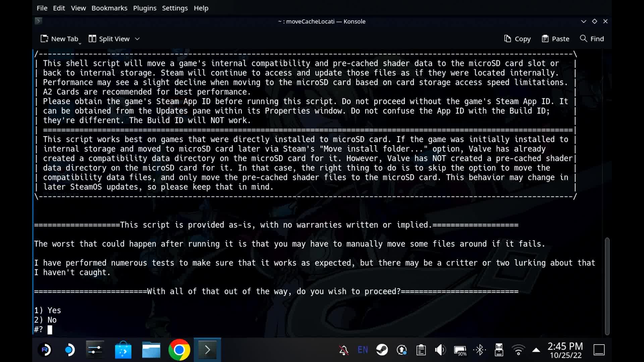
Task: Mute audio via the speaker tray icon
Action: [x=440, y=350]
